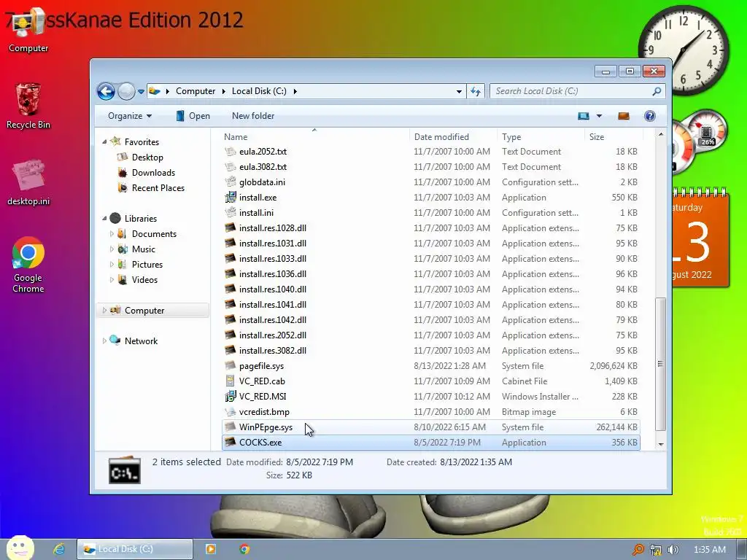Show the preview pane icon
Image resolution: width=747 pixels, height=560 pixels.
[x=624, y=116]
